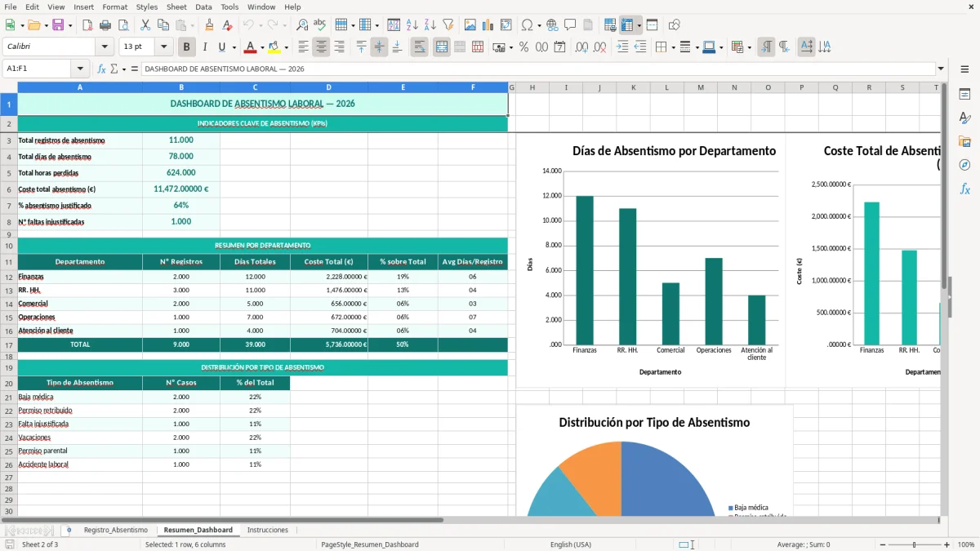Click the Export as PDF icon
Viewport: 980px width, 551px height.
point(87,25)
